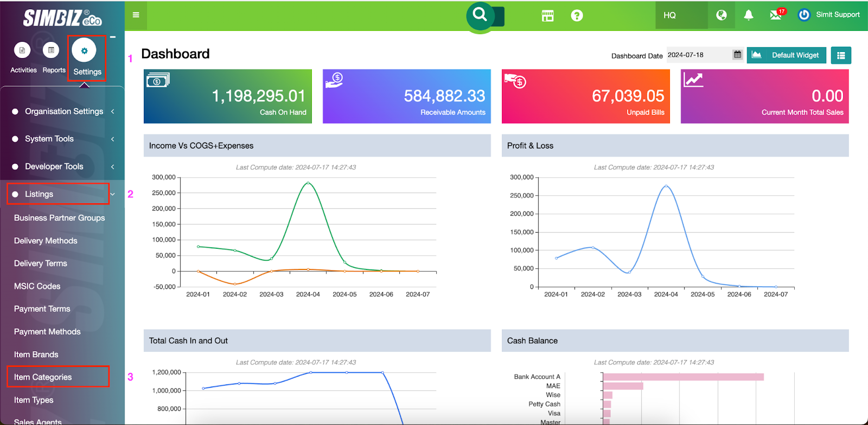Screen dimensions: 868x425
Task: Open Business Partner Groups listing
Action: point(60,218)
